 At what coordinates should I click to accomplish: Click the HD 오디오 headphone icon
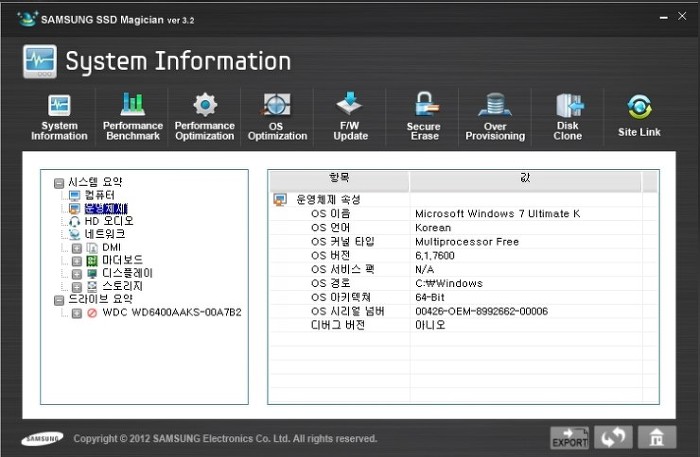pyautogui.click(x=75, y=221)
